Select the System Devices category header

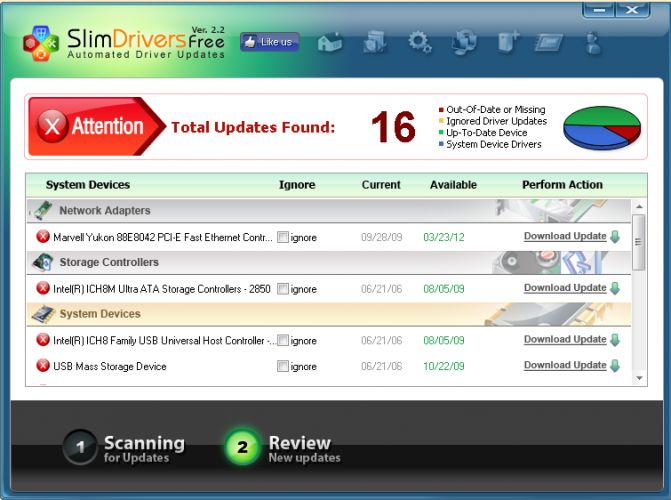click(329, 314)
